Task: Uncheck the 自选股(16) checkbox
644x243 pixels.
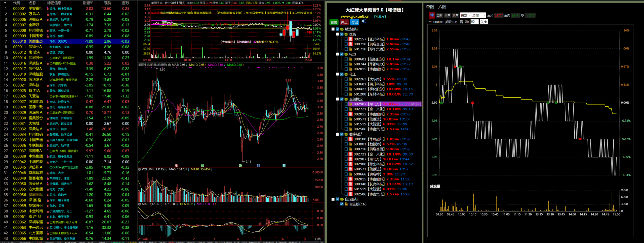Action: pos(342,204)
